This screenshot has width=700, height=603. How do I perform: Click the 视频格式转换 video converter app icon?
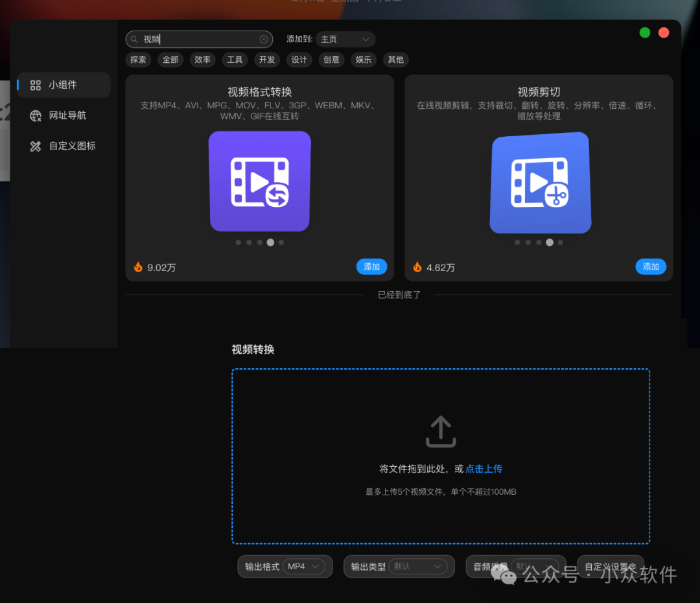coord(259,181)
